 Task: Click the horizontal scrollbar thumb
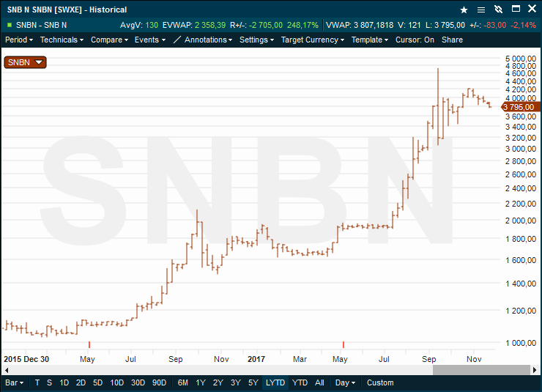point(481,370)
